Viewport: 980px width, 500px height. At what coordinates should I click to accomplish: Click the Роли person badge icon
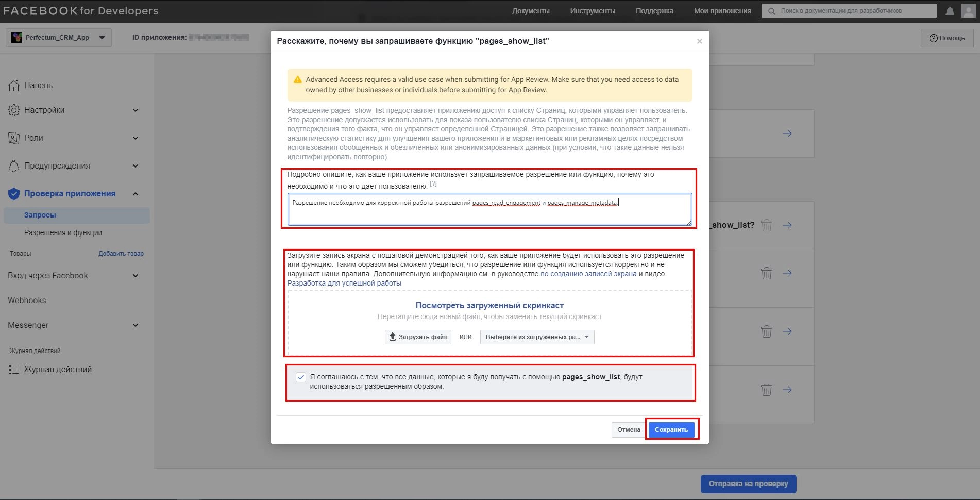pyautogui.click(x=14, y=138)
